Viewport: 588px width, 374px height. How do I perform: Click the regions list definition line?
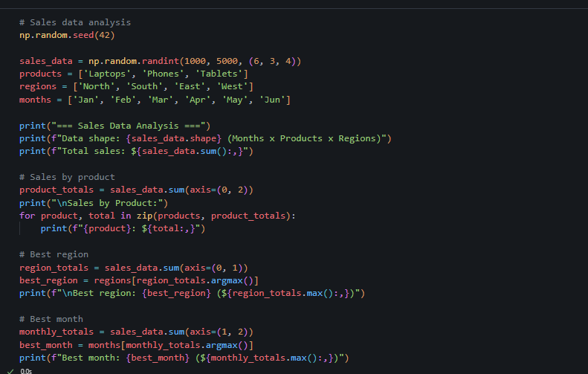[x=136, y=87]
